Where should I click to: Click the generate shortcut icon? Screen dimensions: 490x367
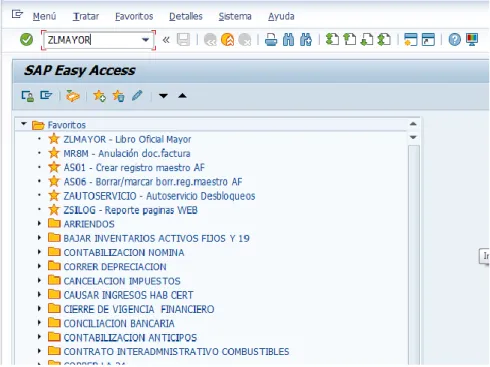428,40
